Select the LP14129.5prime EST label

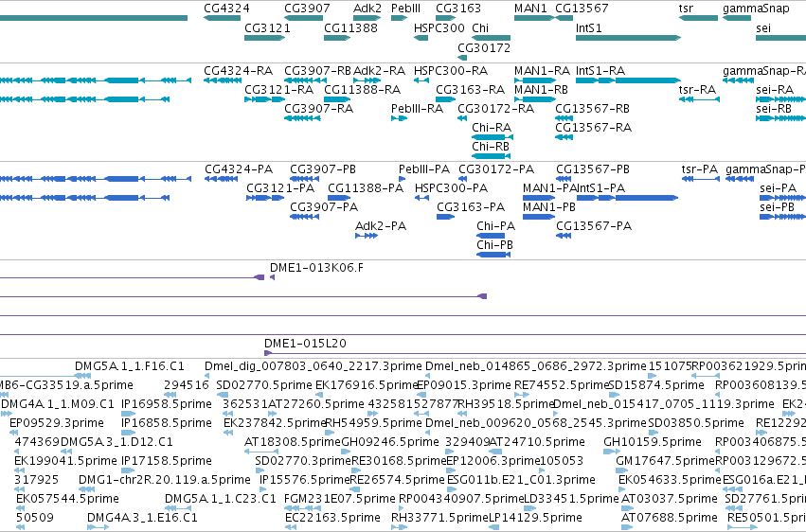535,518
